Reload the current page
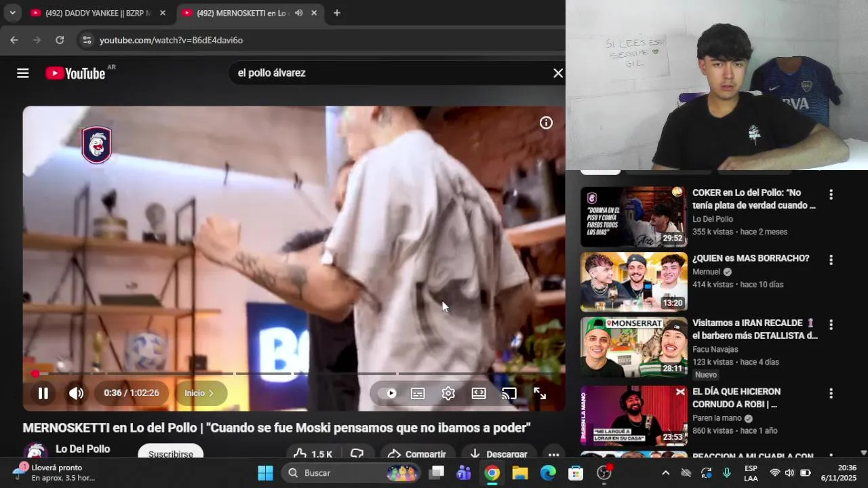This screenshot has height=488, width=868. (60, 40)
